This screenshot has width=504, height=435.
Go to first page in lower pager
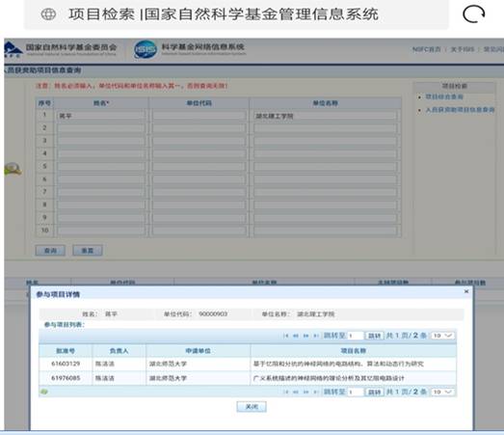[286, 392]
